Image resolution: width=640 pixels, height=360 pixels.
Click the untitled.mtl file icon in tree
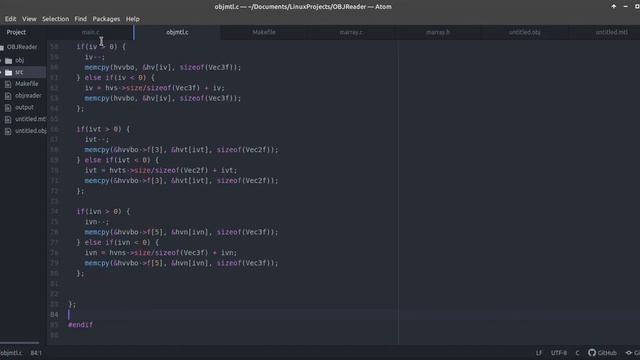pyautogui.click(x=8, y=120)
